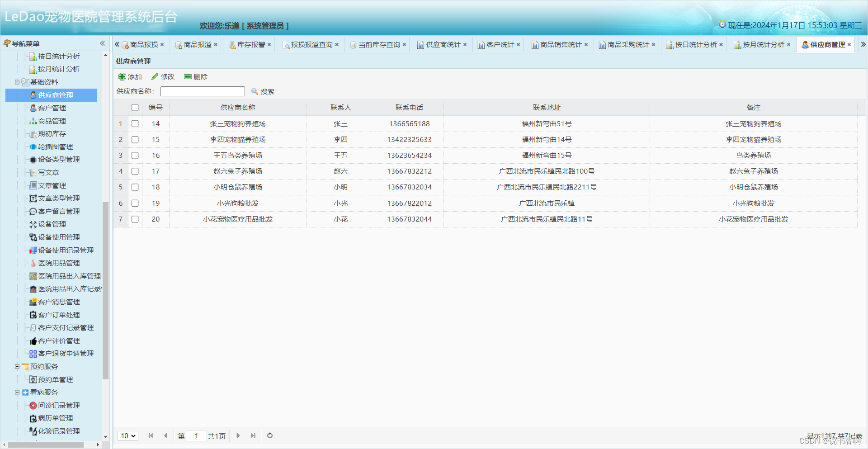Click the 删除 (delete) icon

(x=188, y=76)
